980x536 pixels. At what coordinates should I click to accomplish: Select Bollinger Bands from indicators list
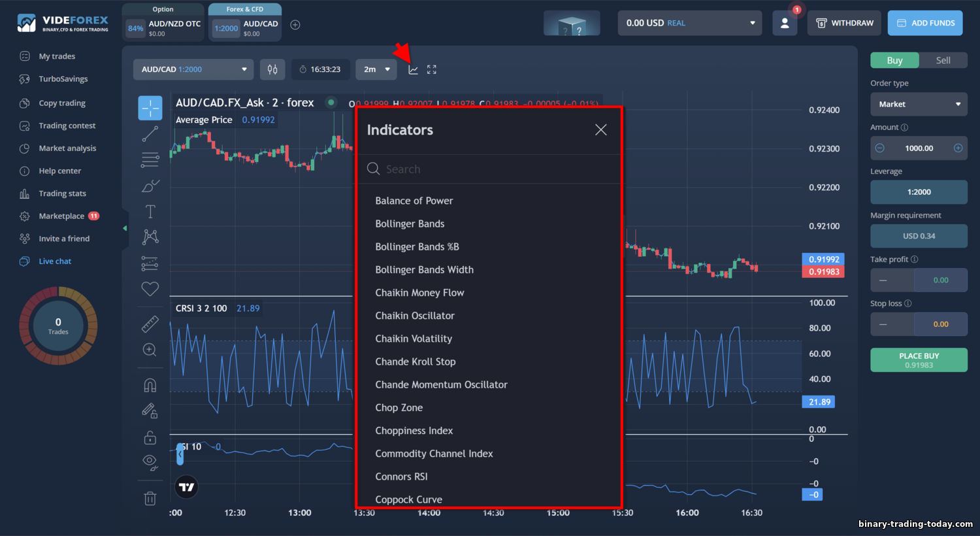click(410, 224)
